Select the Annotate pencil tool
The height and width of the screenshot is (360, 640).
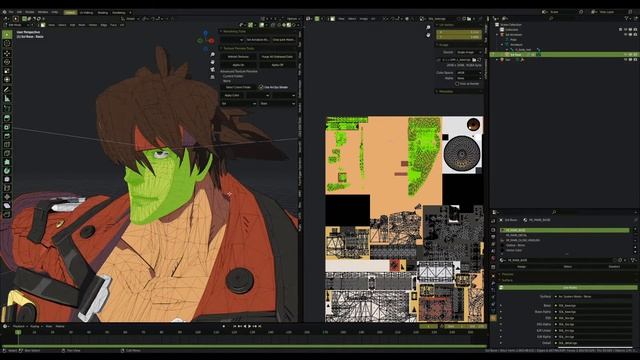click(x=7, y=89)
